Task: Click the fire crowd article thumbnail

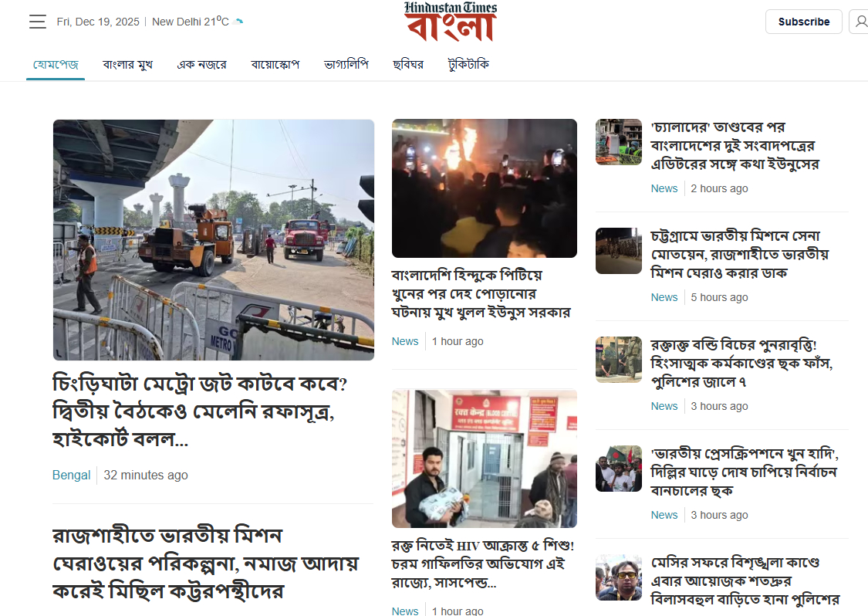Action: point(485,188)
